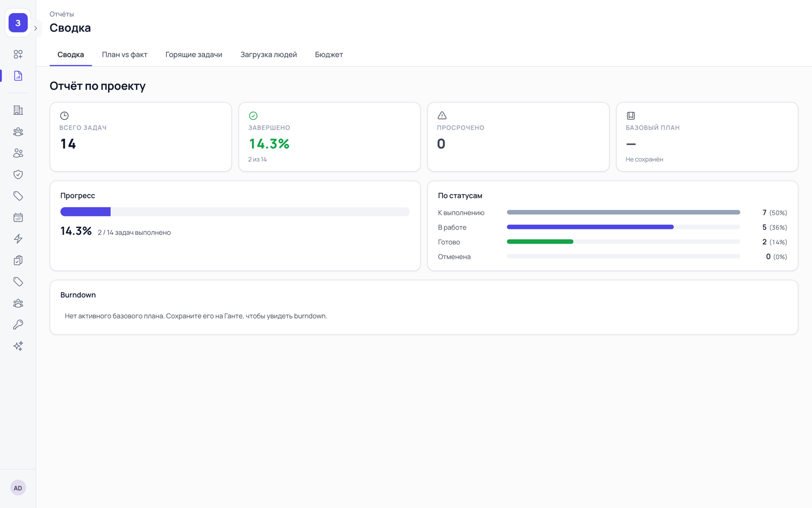Open the sparkles AI sidebar icon
Screen dimensions: 812x508
click(18, 346)
